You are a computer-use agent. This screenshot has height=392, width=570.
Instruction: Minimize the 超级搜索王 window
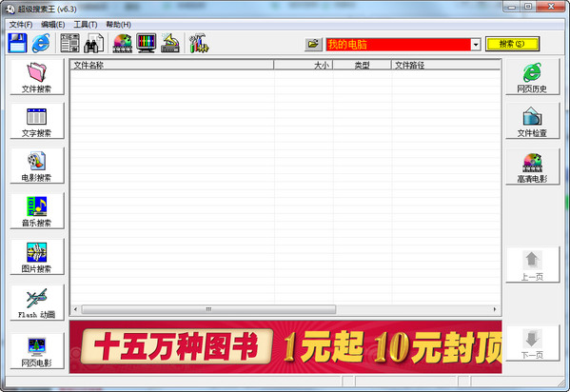point(512,7)
